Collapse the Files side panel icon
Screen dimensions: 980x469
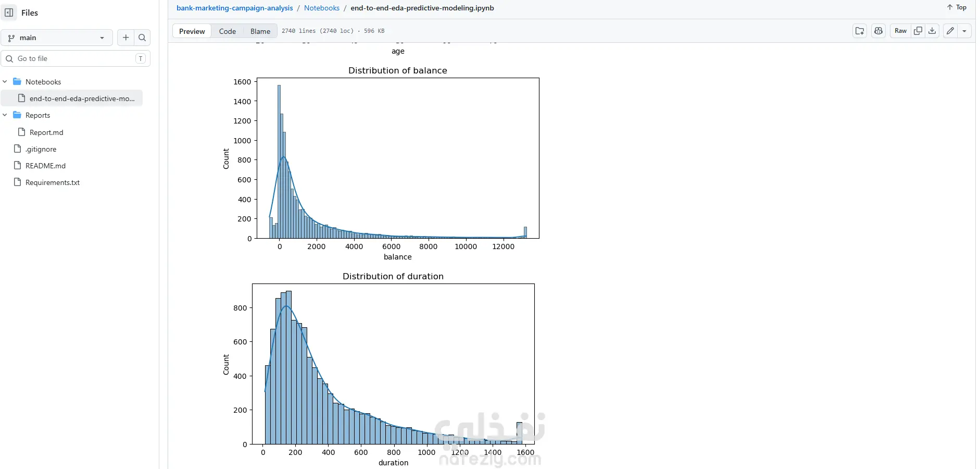point(9,13)
